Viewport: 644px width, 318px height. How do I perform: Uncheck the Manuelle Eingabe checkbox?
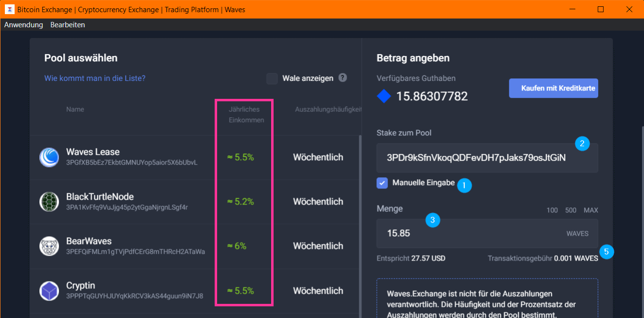pyautogui.click(x=382, y=183)
